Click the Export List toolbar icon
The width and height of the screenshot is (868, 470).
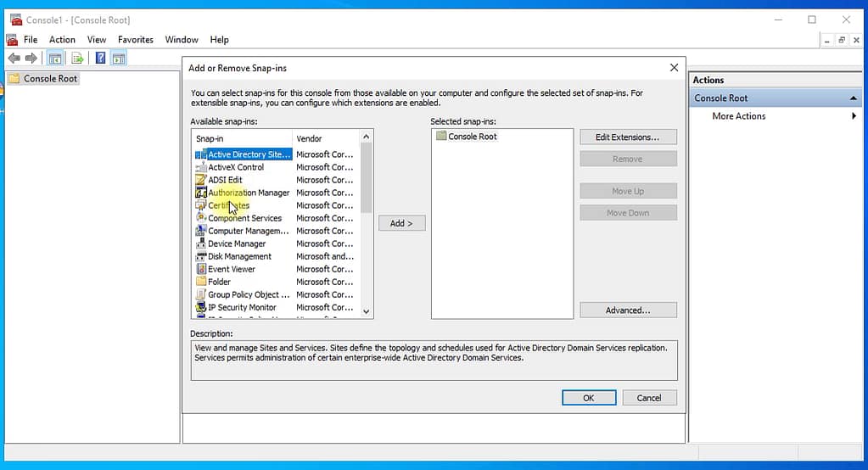coord(77,59)
